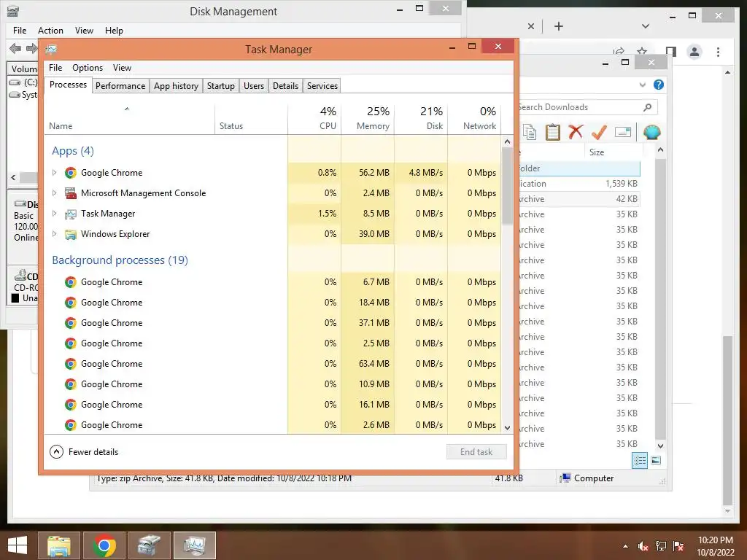Select background Chrome process using 37.1 MB
Screen dimensions: 747x560
coord(273,323)
